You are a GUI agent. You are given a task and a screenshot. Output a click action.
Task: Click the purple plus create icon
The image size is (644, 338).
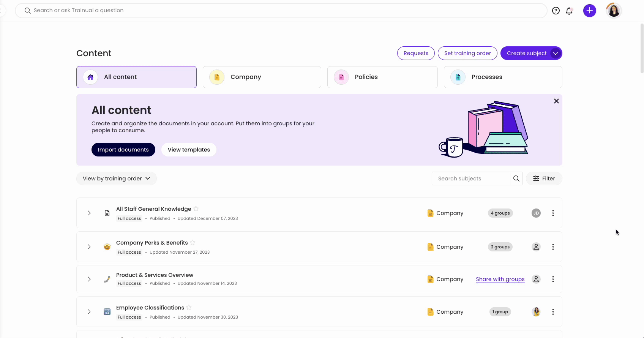[589, 11]
